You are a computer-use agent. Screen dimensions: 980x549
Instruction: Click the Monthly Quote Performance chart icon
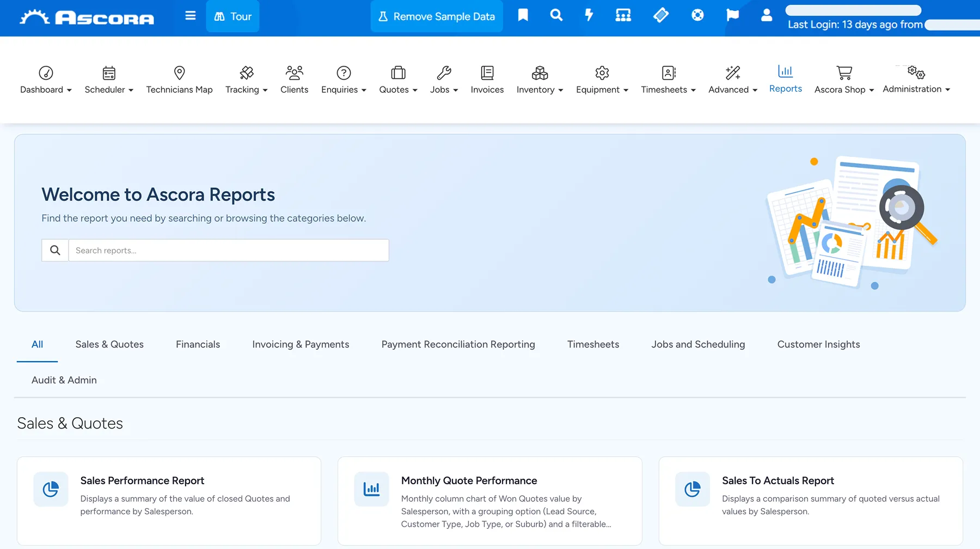(371, 489)
